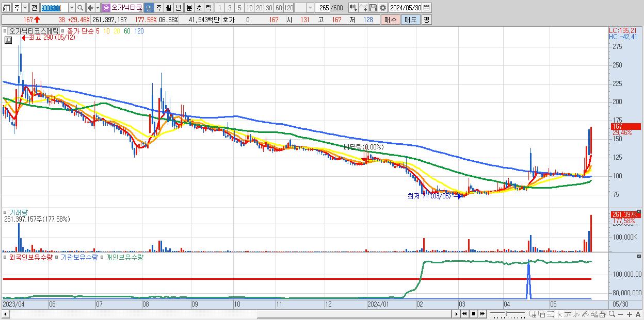Choose the 60 interval button
This screenshot has height=320, width=644.
pyautogui.click(x=279, y=8)
